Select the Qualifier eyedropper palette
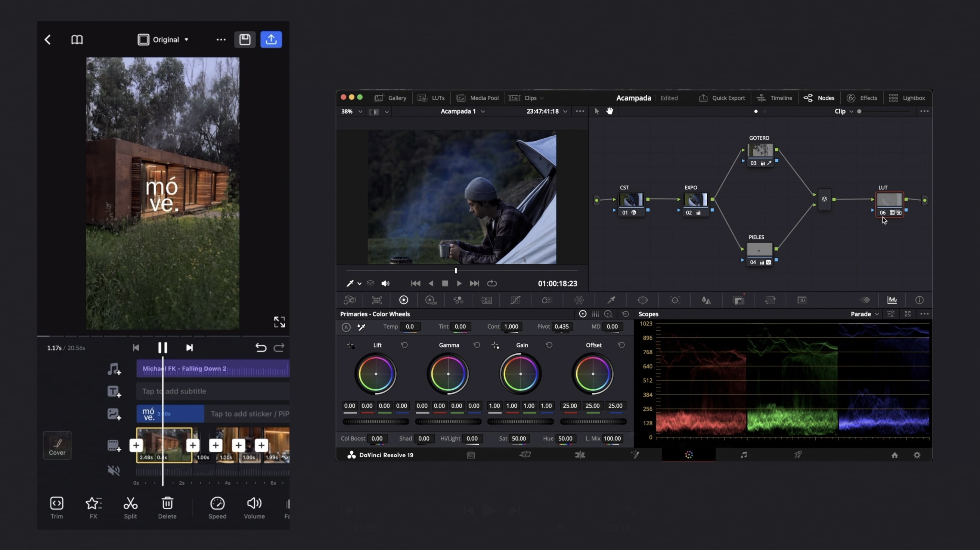980x550 pixels. (x=611, y=300)
